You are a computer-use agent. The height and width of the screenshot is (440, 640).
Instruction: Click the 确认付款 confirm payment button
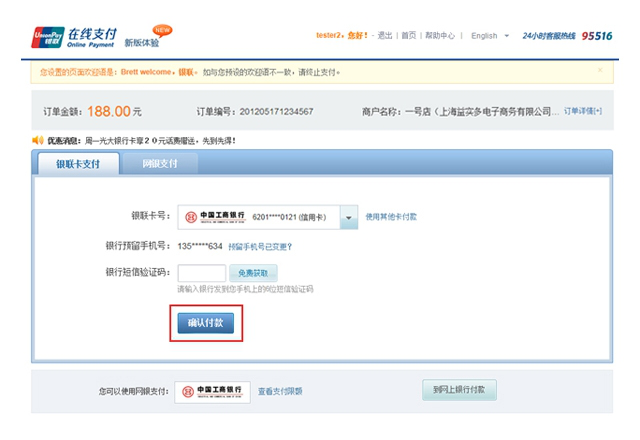205,324
